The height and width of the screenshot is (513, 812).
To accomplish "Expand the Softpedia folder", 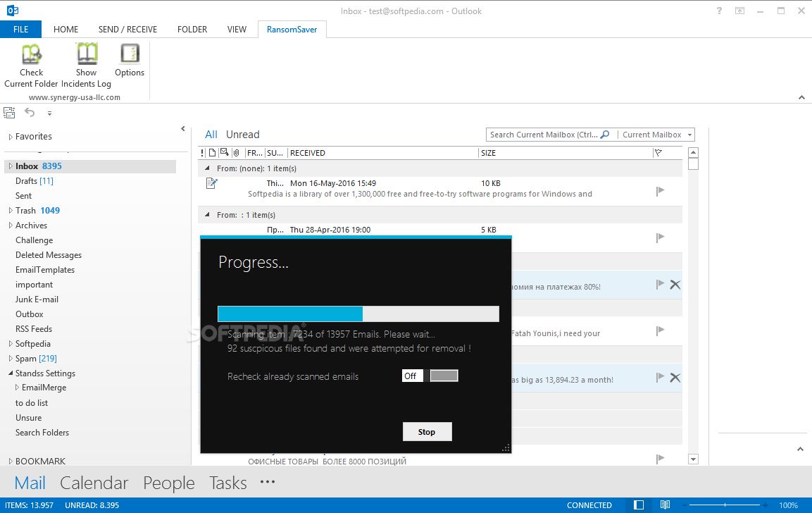I will coord(11,344).
